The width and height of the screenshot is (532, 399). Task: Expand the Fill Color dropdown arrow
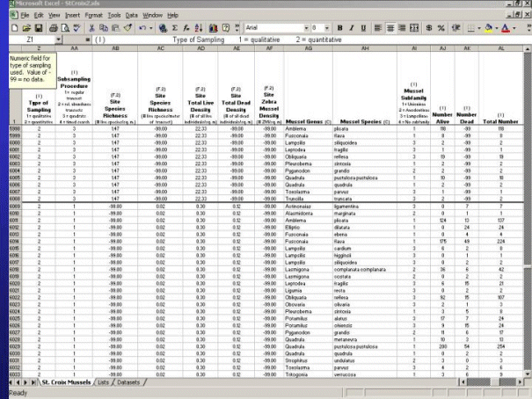pos(497,28)
